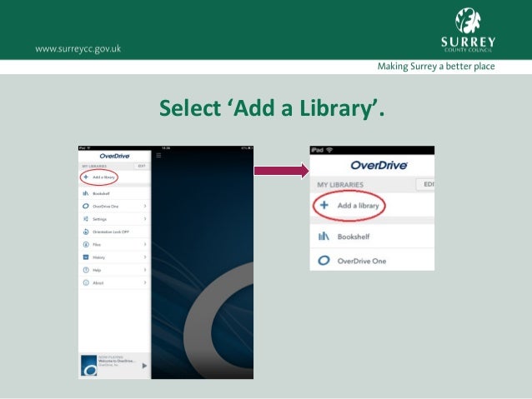Click the 'Welcome to OverDrive' now playing title
The height and width of the screenshot is (399, 532).
pos(117,362)
